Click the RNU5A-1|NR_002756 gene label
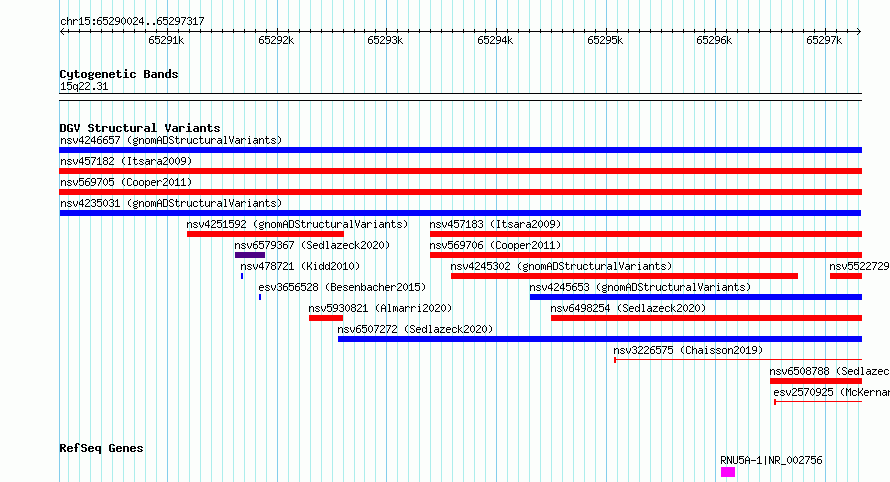Image resolution: width=890 pixels, height=482 pixels. pyautogui.click(x=771, y=460)
